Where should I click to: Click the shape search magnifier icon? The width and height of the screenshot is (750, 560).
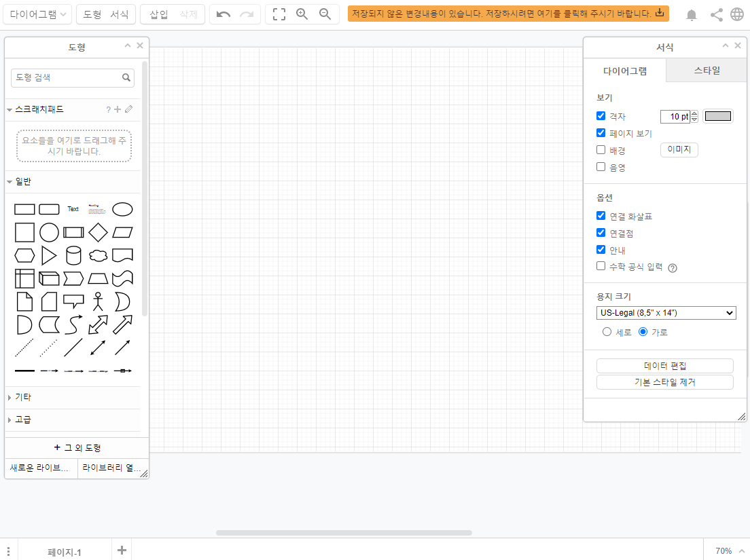point(126,77)
